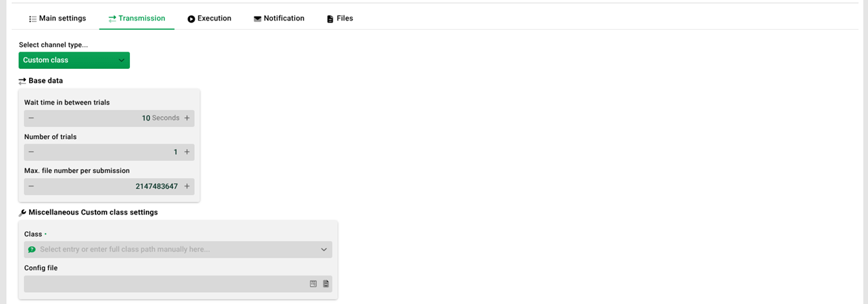Click the 'Miscellaneous Custom class settings' heading
This screenshot has width=868, height=304.
point(93,213)
